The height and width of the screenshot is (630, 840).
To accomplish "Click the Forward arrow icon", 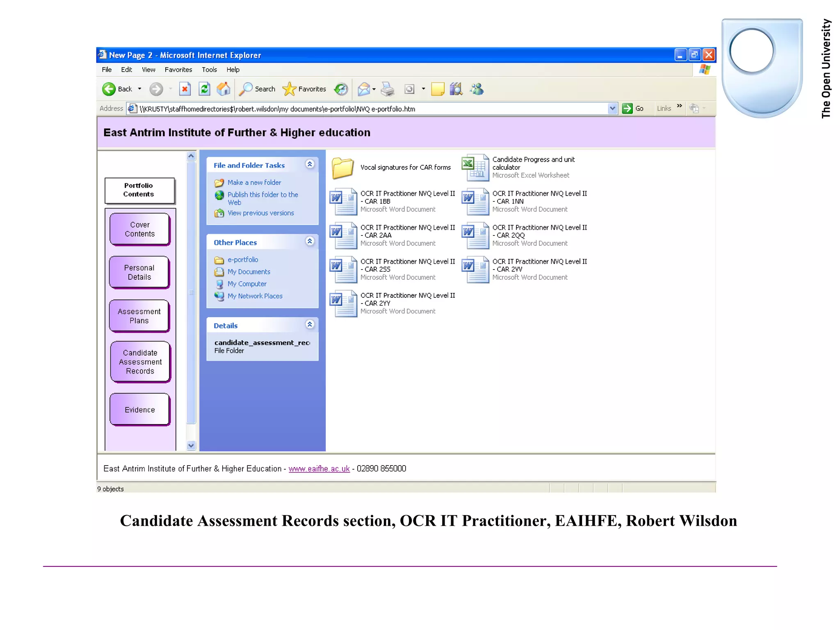I will click(156, 89).
